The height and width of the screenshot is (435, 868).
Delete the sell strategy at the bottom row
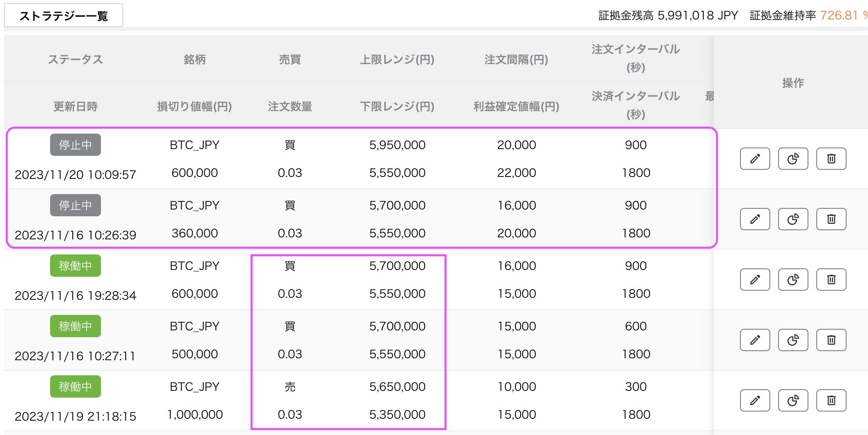click(x=831, y=400)
